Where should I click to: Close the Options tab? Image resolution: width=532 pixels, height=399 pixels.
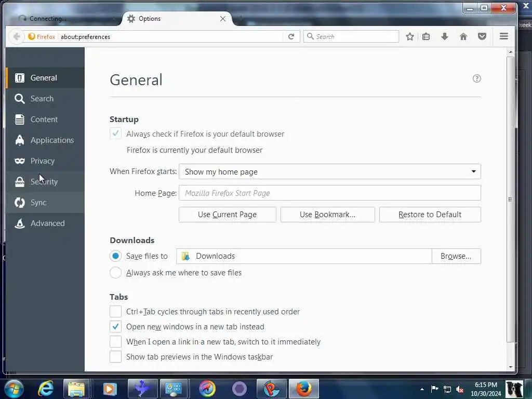click(x=222, y=19)
